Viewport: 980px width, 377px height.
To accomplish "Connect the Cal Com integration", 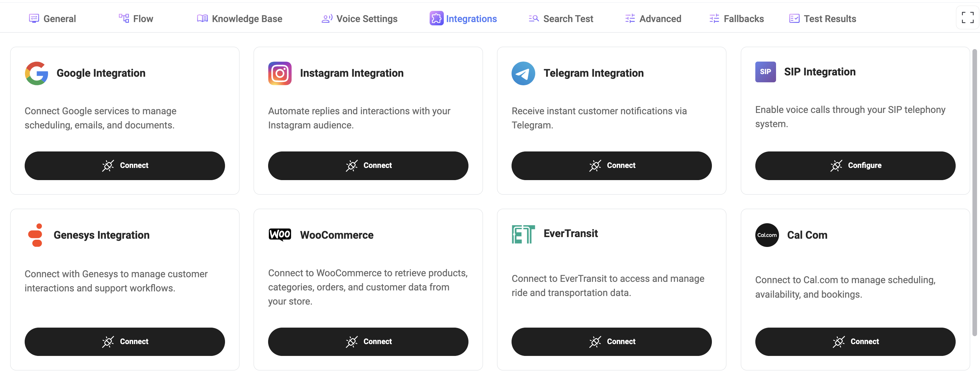I will coord(855,341).
